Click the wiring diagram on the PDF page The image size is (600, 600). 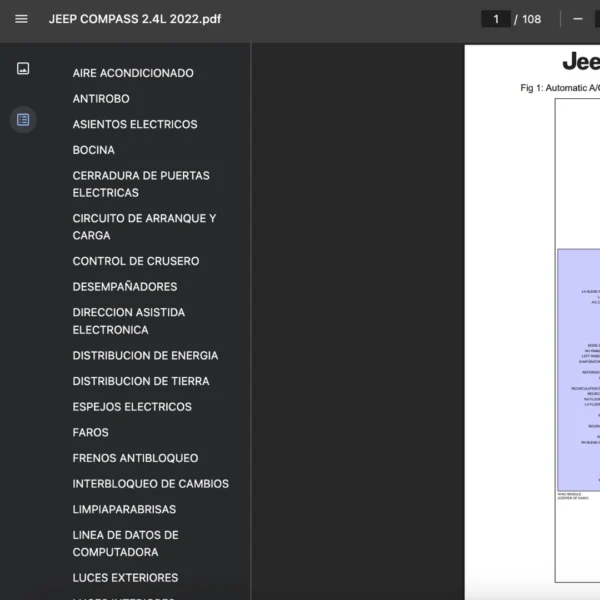click(578, 370)
